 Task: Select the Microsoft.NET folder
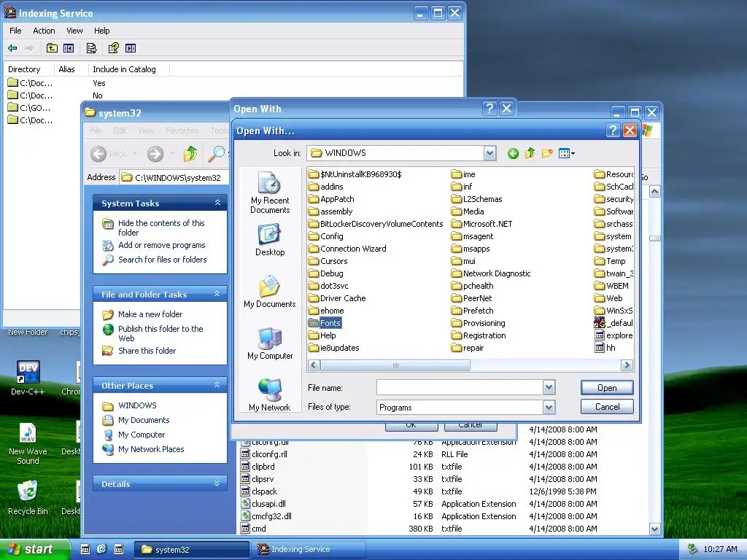[481, 224]
